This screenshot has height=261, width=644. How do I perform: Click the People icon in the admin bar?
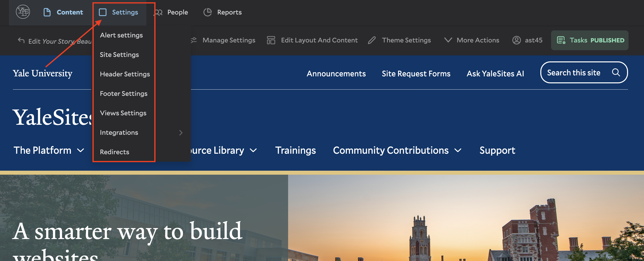tap(158, 12)
